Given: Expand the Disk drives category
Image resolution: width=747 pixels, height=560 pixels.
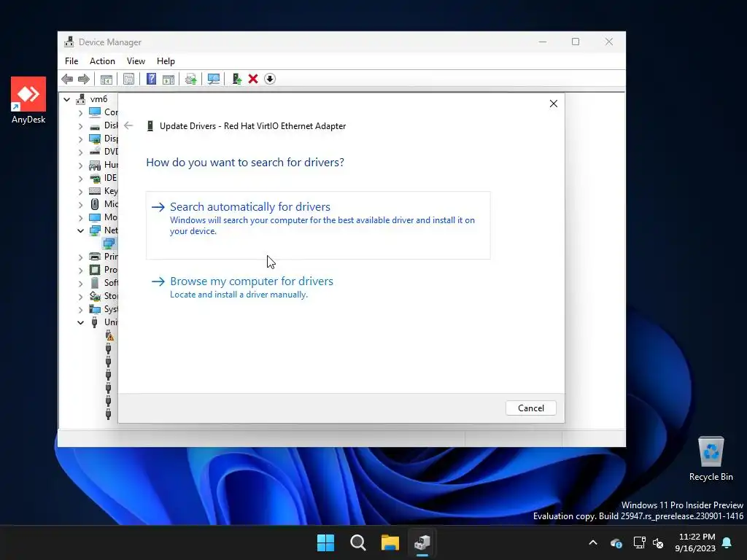Looking at the screenshot, I should pos(80,126).
